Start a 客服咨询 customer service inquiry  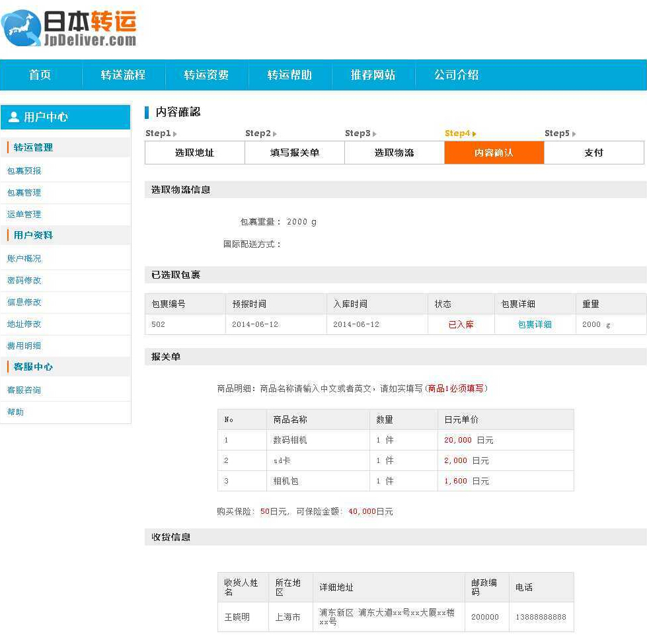24,390
